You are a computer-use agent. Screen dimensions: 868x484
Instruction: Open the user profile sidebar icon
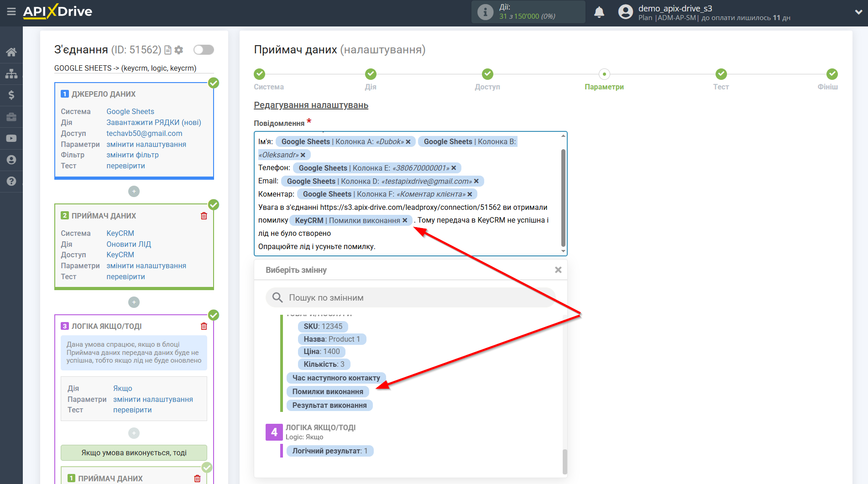(x=11, y=160)
